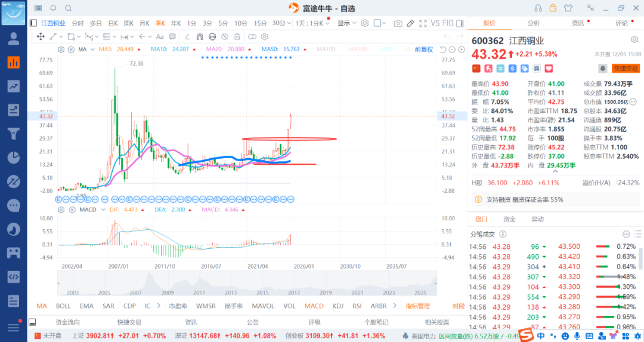Select the comment note drawing tool
The image size is (644, 342).
point(172,36)
